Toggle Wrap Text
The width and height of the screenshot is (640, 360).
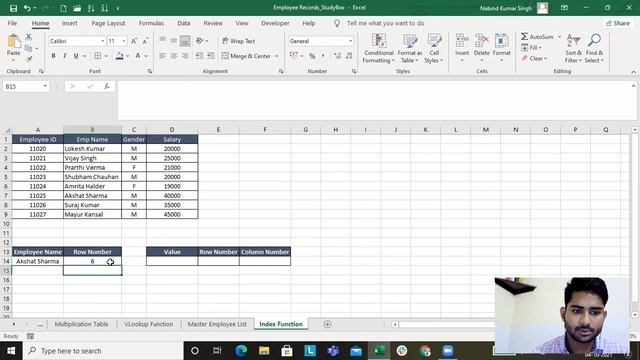239,41
